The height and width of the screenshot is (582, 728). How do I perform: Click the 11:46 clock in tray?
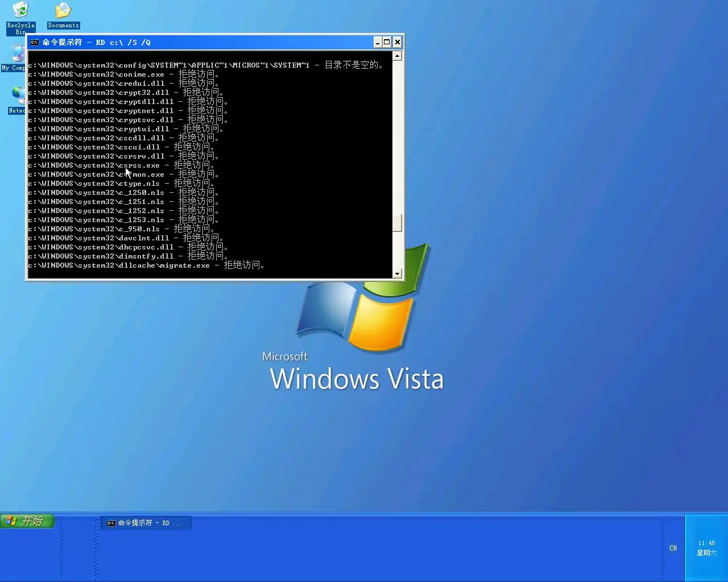click(x=707, y=543)
